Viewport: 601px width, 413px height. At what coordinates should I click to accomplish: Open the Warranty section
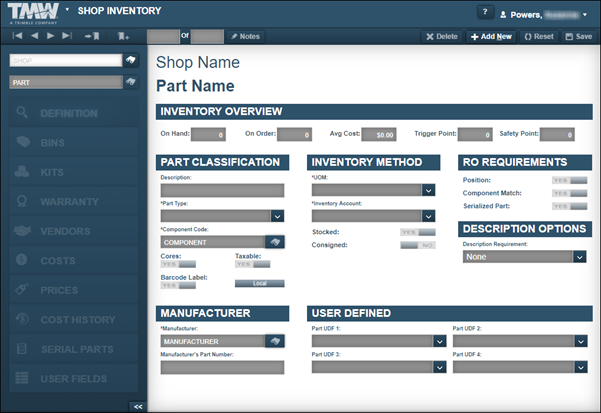tap(74, 202)
